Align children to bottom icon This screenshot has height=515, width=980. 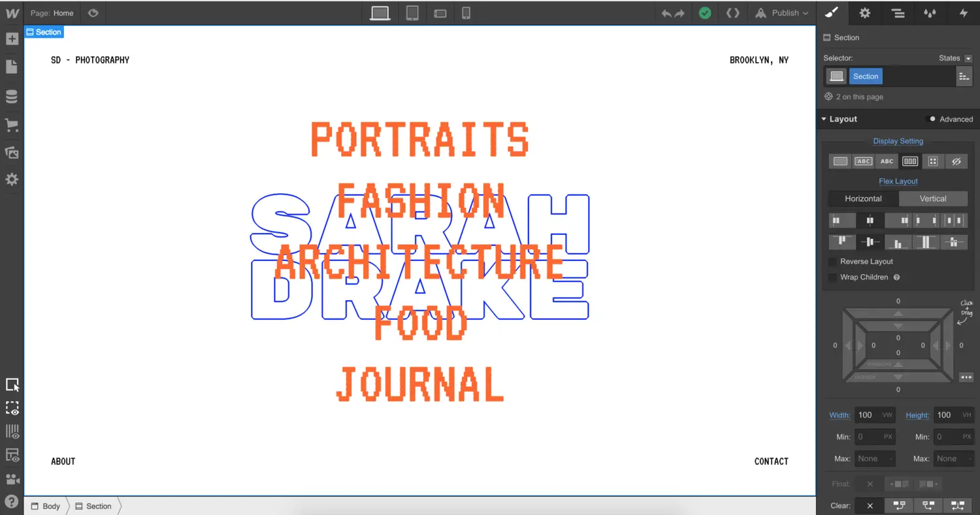coord(898,242)
